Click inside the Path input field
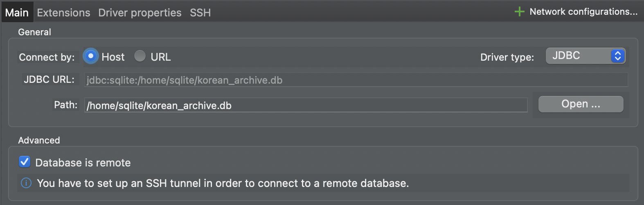The width and height of the screenshot is (644, 205). click(306, 105)
